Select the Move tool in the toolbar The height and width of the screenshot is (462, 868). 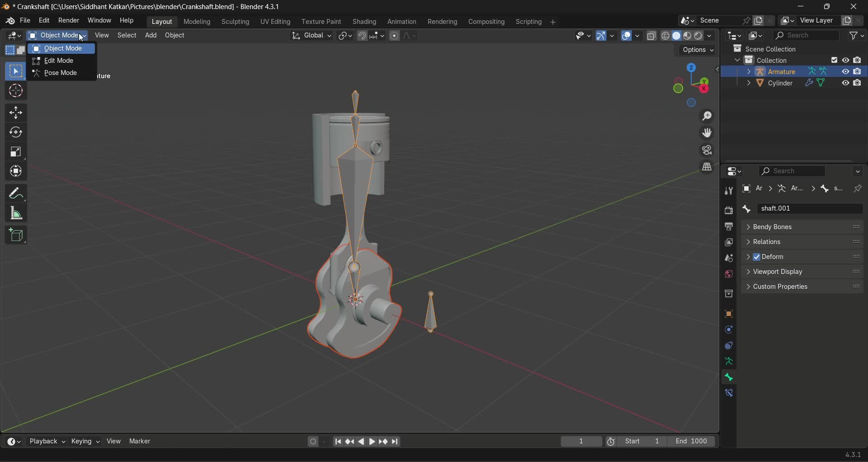point(16,113)
